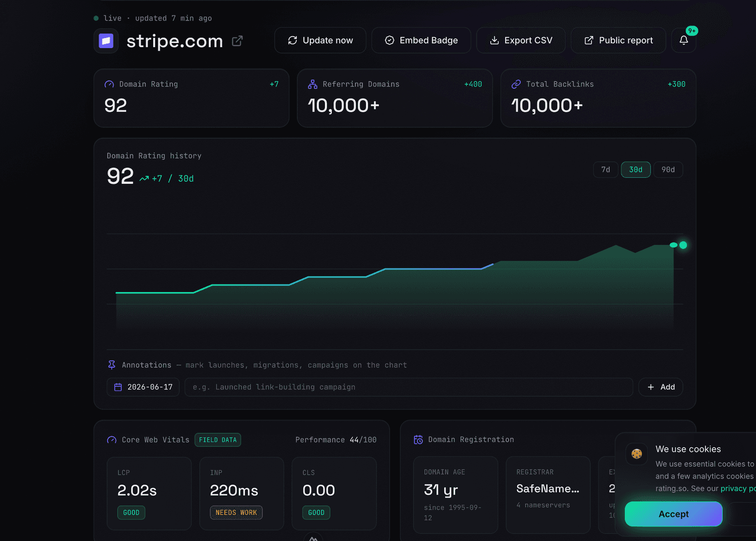Click the +400 Referring Domains change
Screen dimensions: 756x541
pyautogui.click(x=473, y=84)
